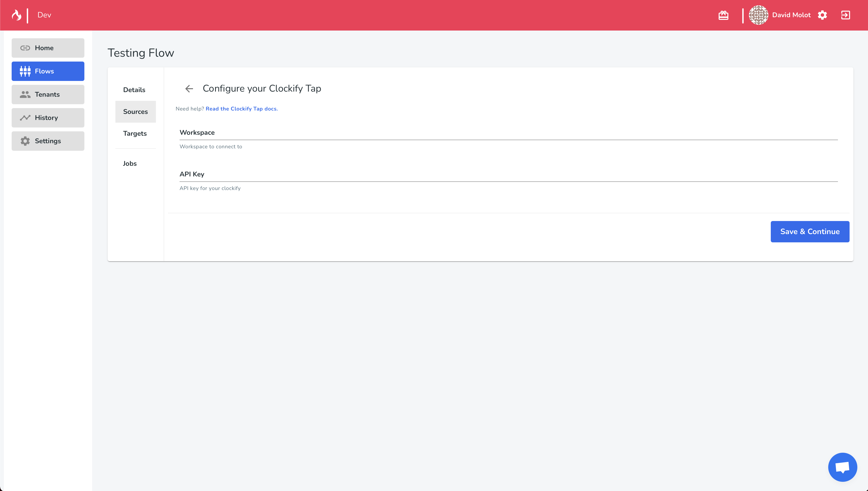Switch to the Targets tab
Screen dimensions: 868x491
tap(135, 134)
